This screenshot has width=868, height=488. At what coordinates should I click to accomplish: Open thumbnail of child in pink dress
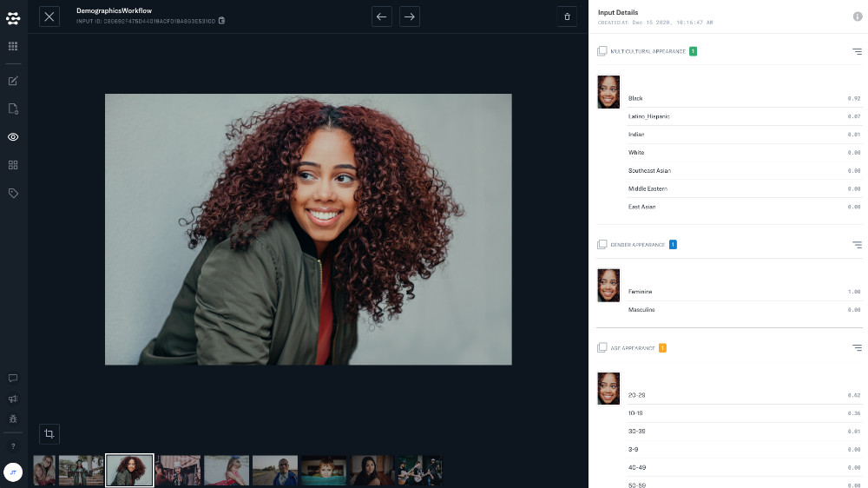(227, 471)
